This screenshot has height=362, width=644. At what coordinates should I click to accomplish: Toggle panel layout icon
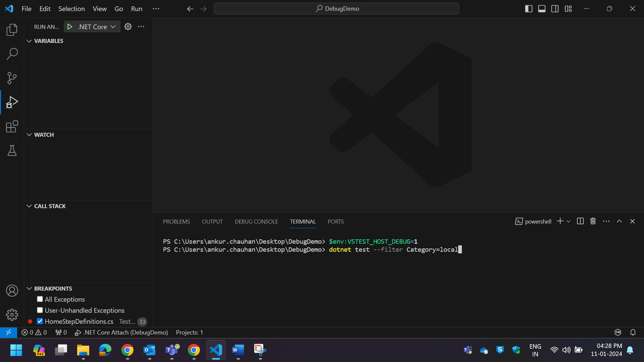(x=542, y=9)
